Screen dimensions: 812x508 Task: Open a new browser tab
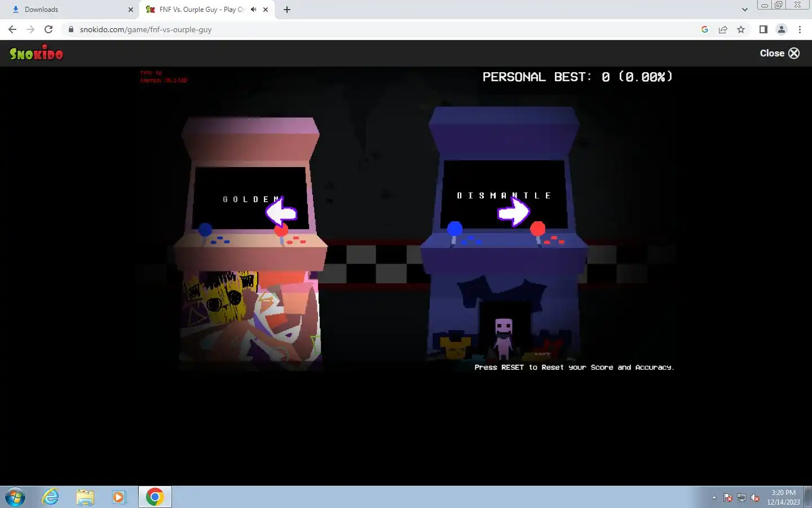click(x=287, y=10)
